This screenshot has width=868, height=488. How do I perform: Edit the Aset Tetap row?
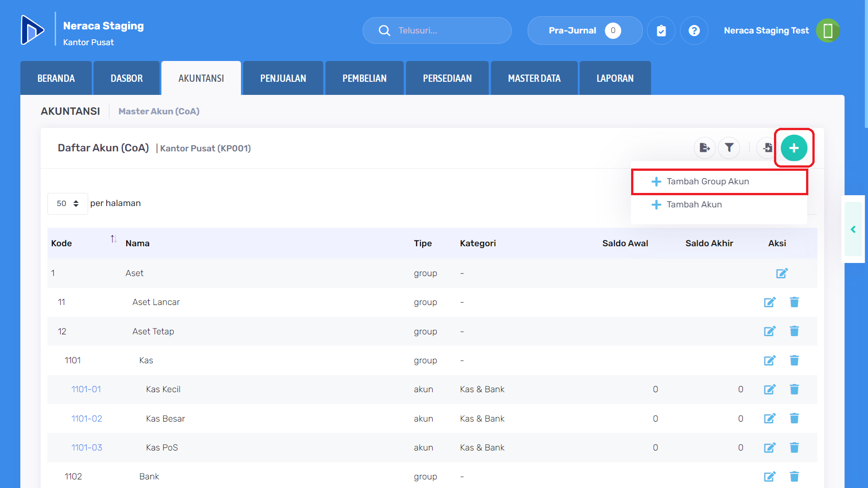[770, 331]
